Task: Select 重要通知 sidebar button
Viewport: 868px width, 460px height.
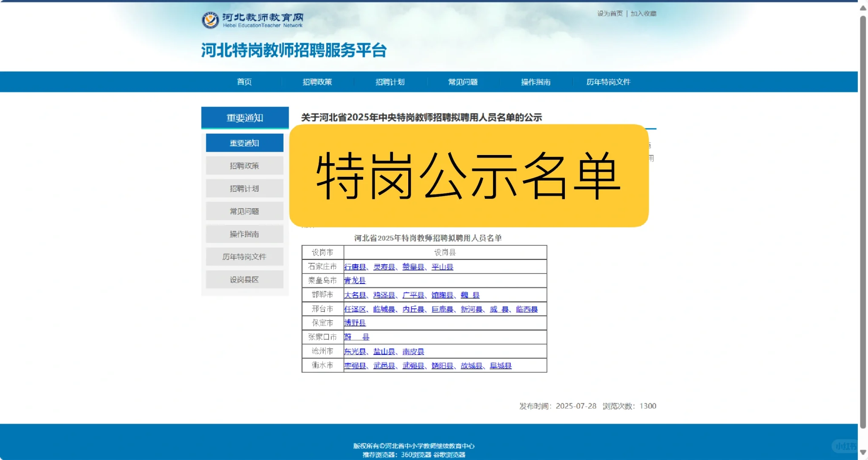Action: point(244,143)
